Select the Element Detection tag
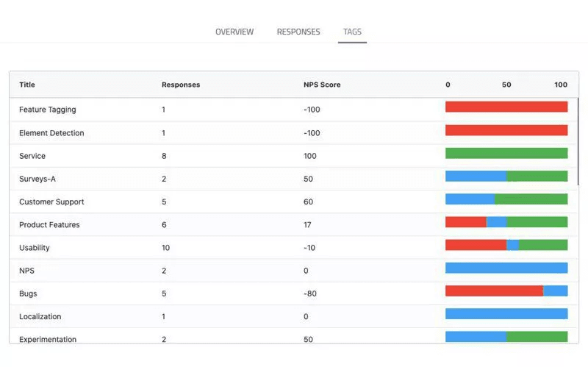 tap(51, 133)
